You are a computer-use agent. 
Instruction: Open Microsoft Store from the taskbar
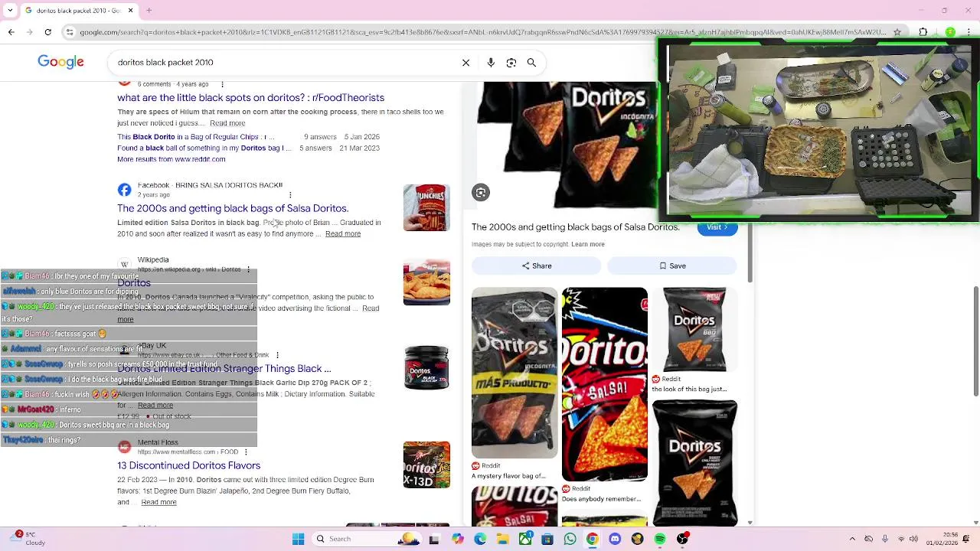pyautogui.click(x=547, y=539)
